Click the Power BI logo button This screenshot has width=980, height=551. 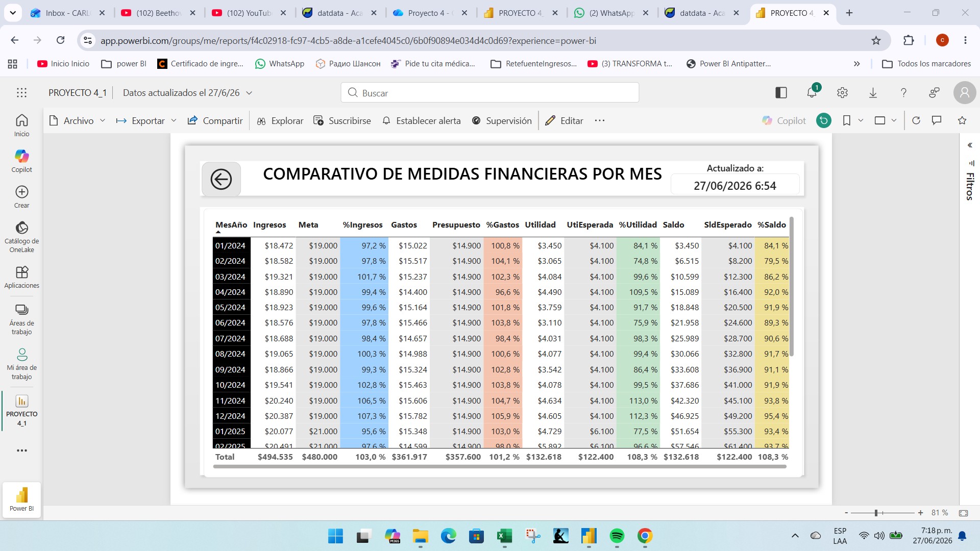click(x=21, y=499)
